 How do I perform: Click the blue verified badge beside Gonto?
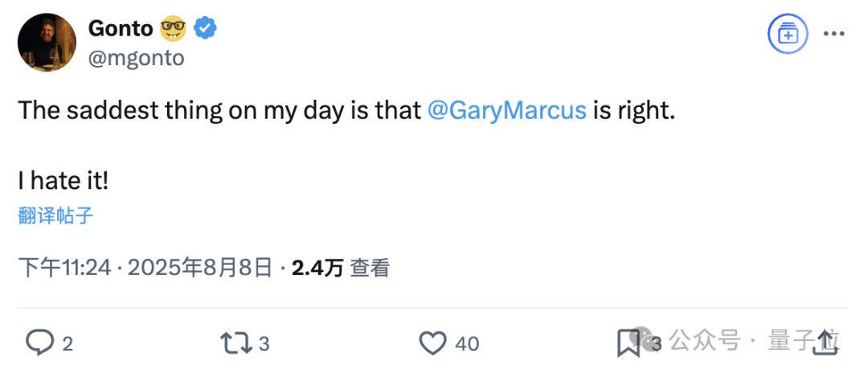207,29
